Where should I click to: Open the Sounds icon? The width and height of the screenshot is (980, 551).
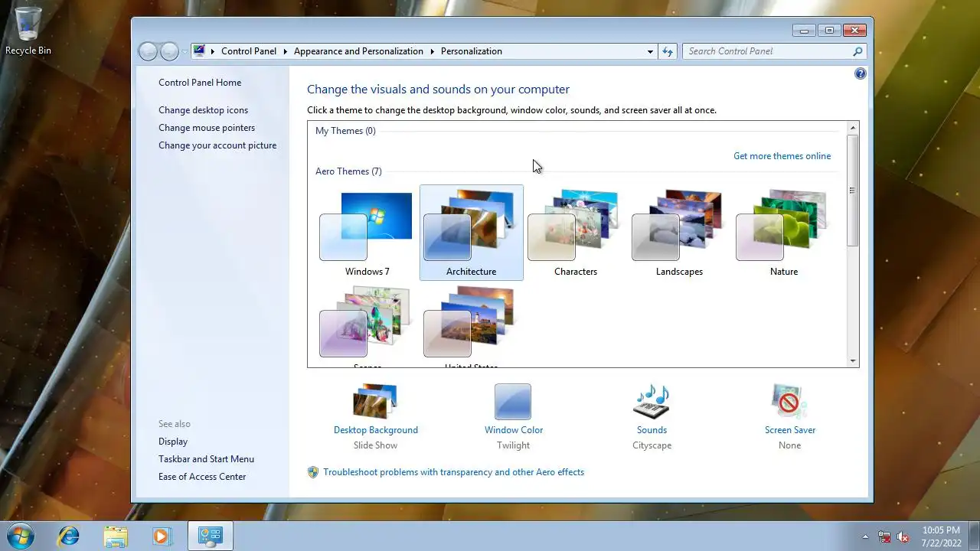pyautogui.click(x=652, y=401)
